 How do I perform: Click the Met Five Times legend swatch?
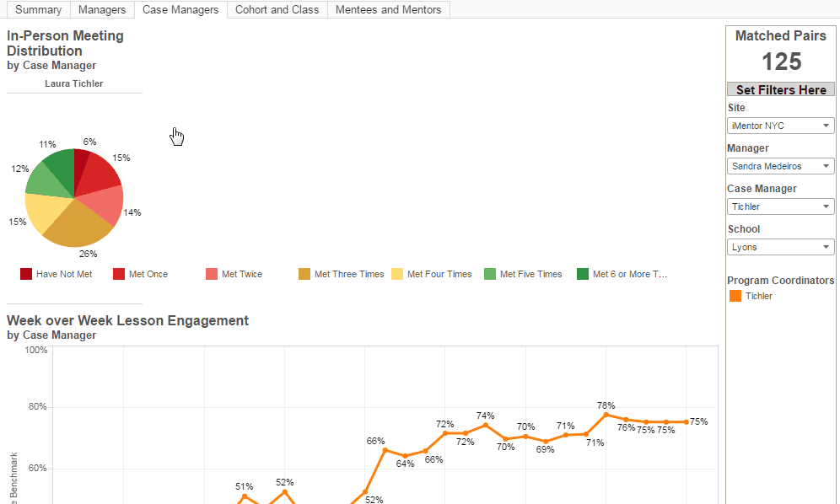tap(490, 274)
